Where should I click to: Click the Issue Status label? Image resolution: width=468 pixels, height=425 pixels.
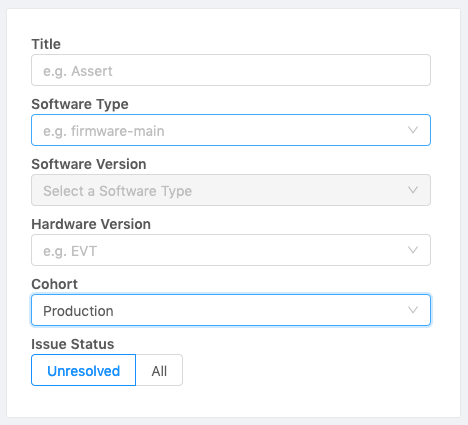[x=73, y=344]
